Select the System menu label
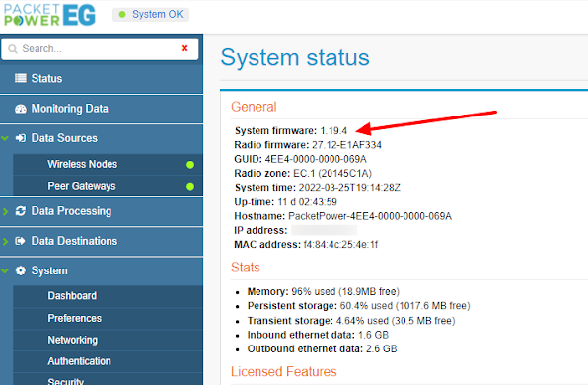The height and width of the screenshot is (385, 588). click(49, 270)
